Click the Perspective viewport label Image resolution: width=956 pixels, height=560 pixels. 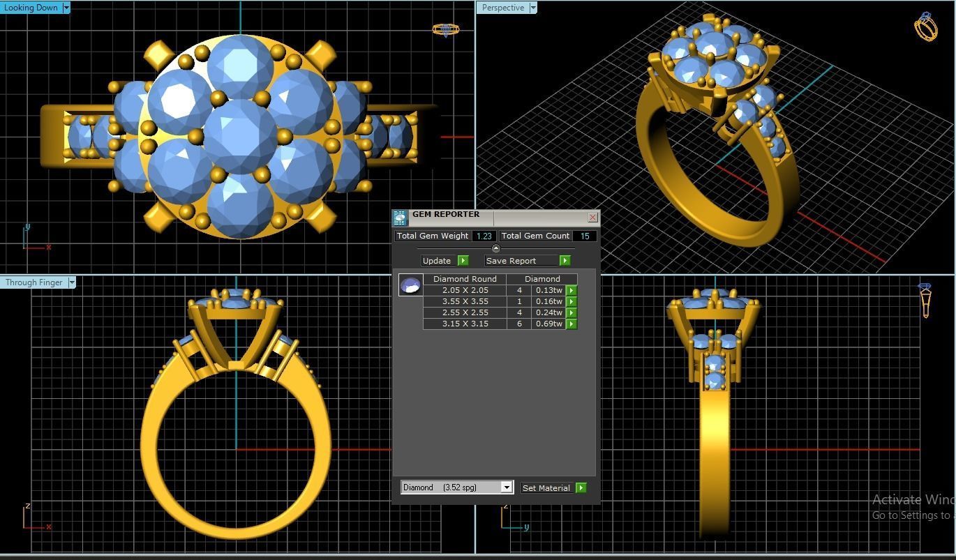[502, 8]
